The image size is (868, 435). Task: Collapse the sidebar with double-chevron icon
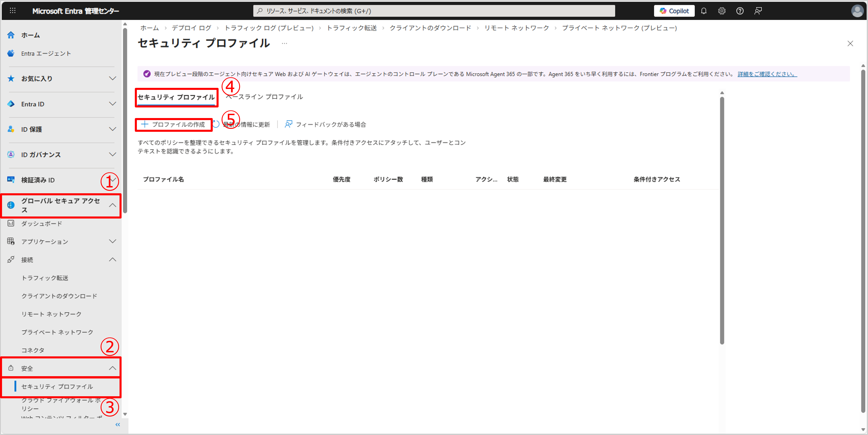coord(118,425)
